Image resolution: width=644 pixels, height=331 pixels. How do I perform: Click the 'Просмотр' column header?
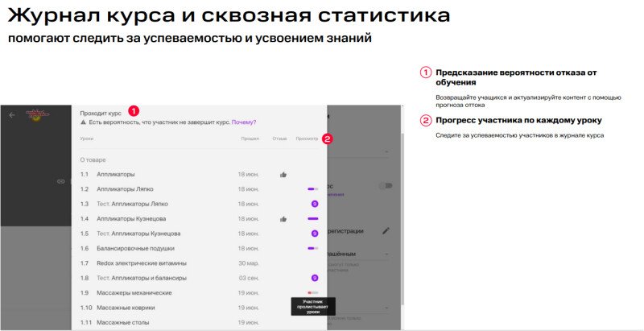click(x=307, y=139)
